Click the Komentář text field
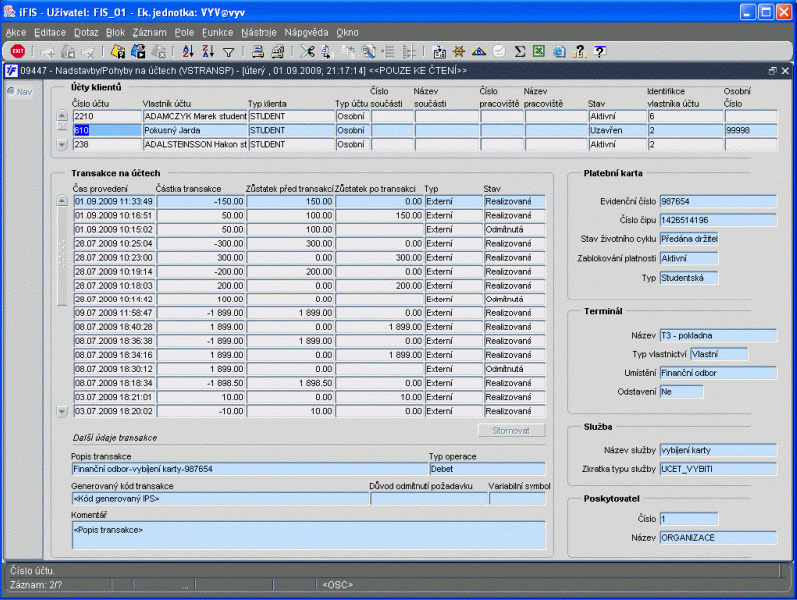This screenshot has width=797, height=600. click(308, 534)
